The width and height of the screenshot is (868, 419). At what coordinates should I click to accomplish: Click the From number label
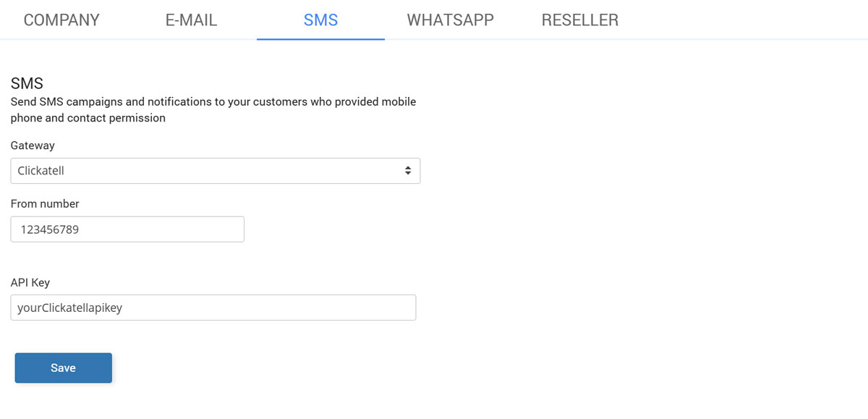click(45, 204)
